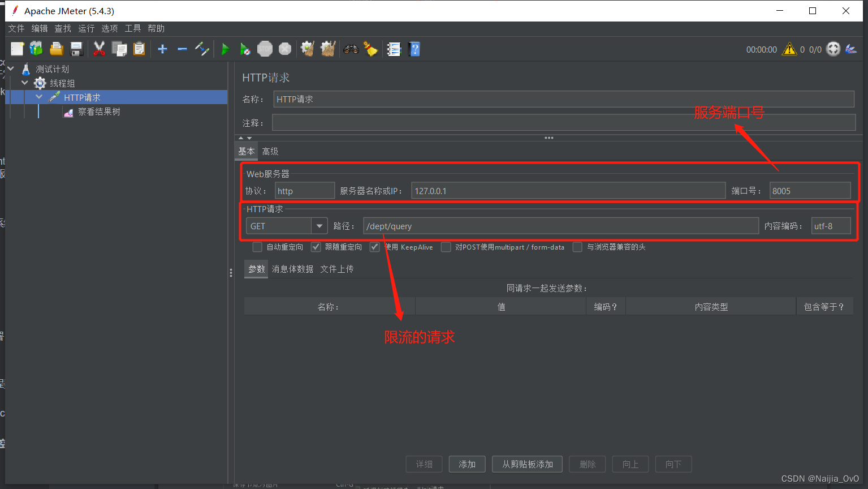Viewport: 868px width, 489px height.
Task: Start the test with green play icon
Action: pos(225,49)
